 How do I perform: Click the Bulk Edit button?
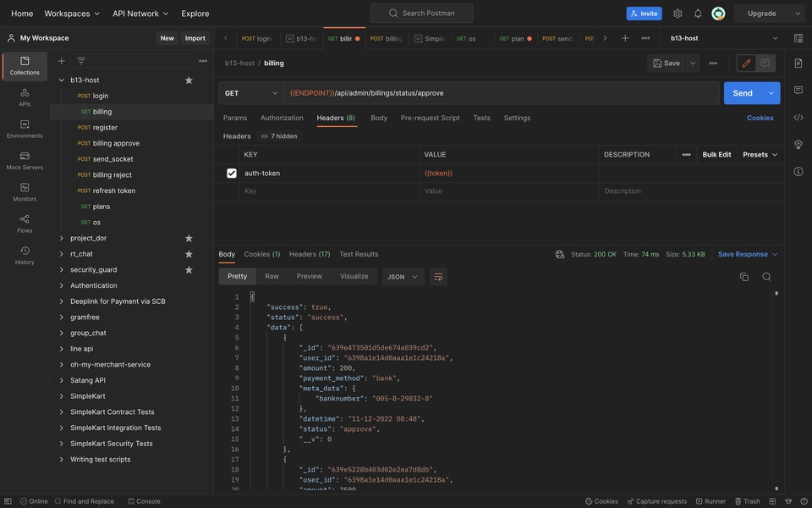pos(716,154)
